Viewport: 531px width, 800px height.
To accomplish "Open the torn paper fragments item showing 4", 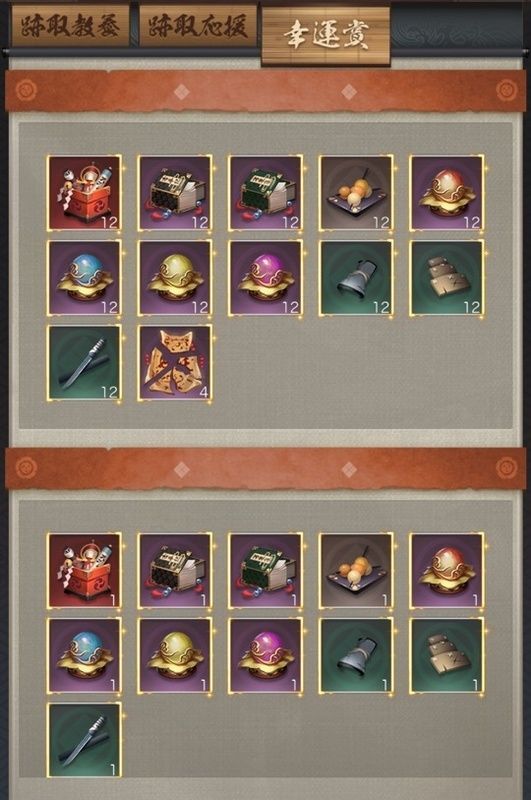I will click(175, 363).
